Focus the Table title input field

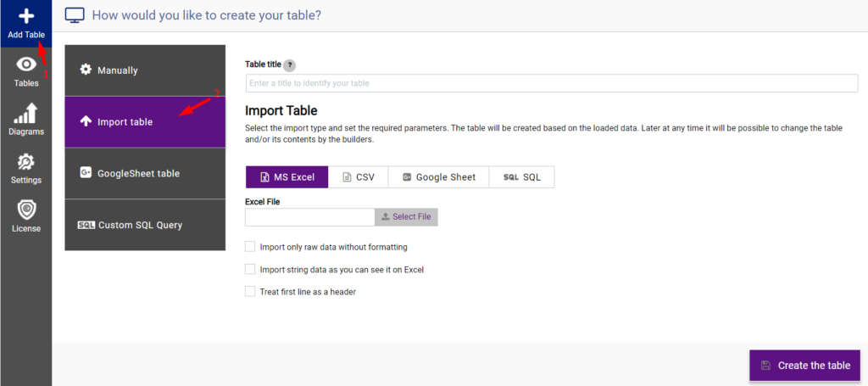point(551,83)
